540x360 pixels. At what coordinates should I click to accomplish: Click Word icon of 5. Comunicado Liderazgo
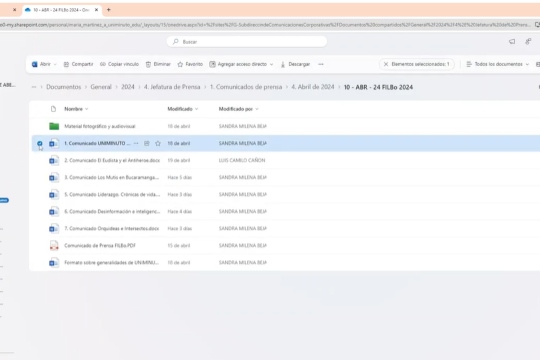(54, 195)
